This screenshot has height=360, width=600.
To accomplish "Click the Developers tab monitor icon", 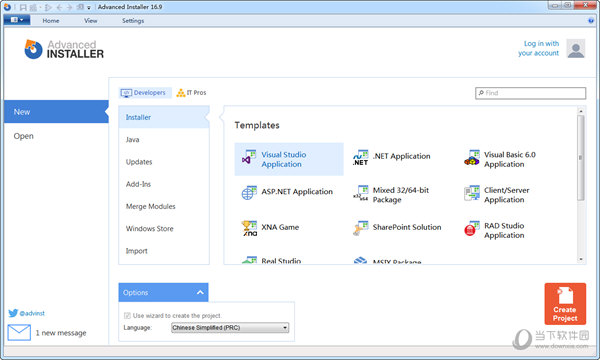I will [126, 93].
